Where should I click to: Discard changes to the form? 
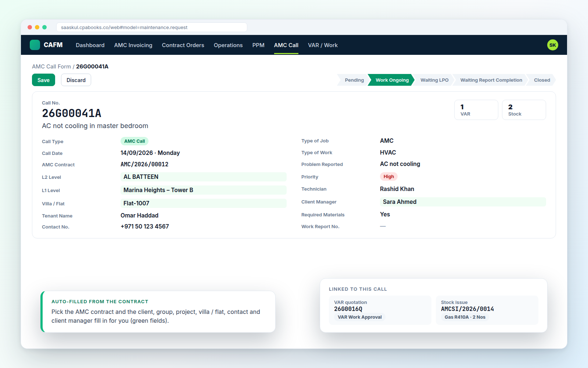pyautogui.click(x=76, y=80)
